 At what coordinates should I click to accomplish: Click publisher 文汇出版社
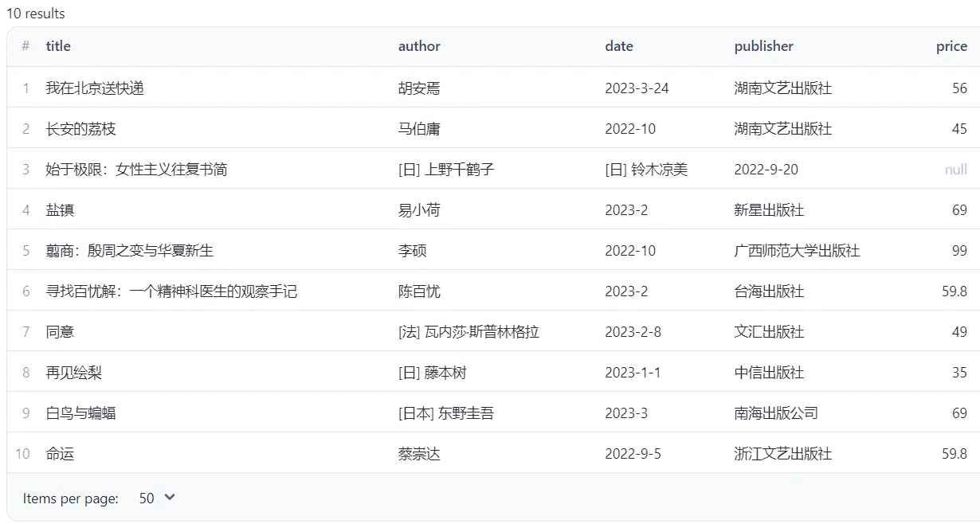point(769,331)
